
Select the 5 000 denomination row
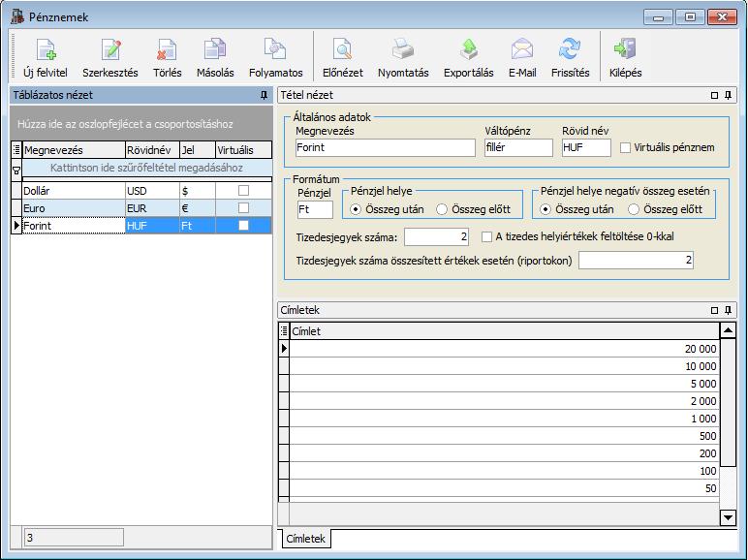504,384
